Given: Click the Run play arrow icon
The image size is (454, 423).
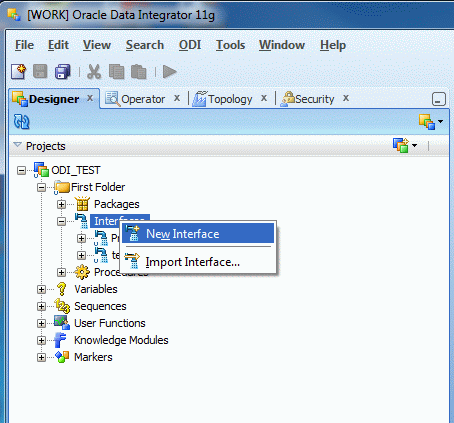Looking at the screenshot, I should (169, 72).
